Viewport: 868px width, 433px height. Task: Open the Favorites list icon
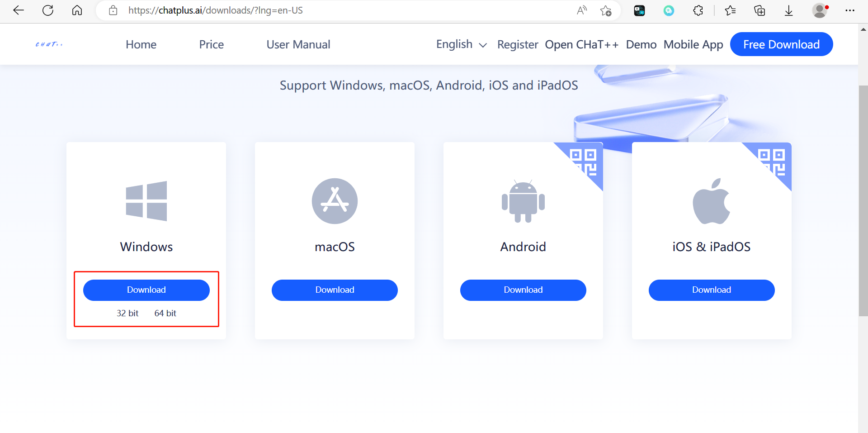coord(730,10)
